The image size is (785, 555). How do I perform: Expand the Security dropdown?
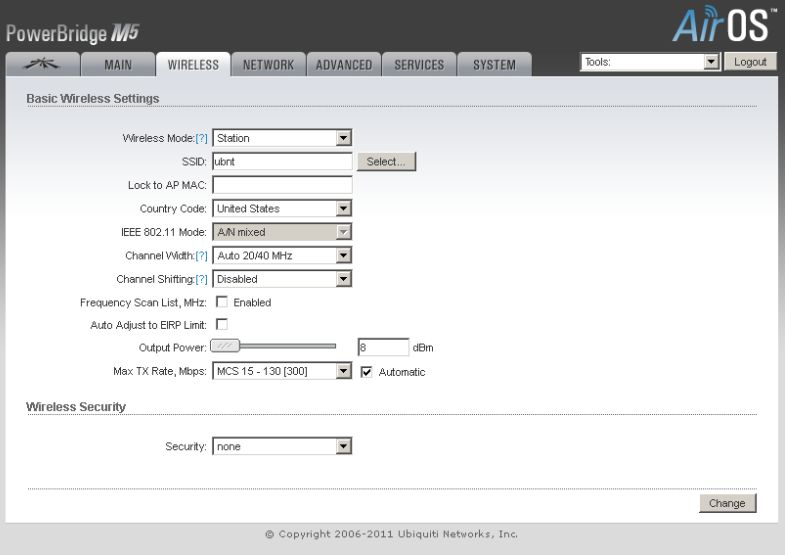tap(282, 446)
